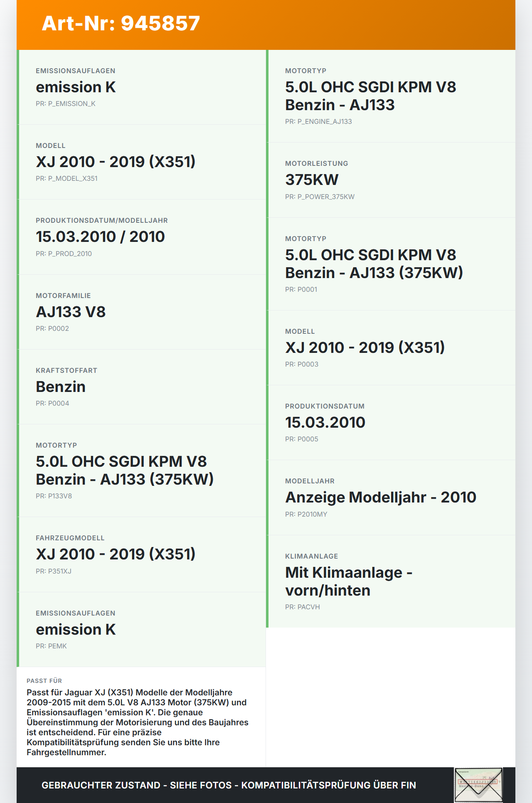Select the Produktionsdatum/Modelljahr 15.03.2010 / 2010 card

point(141,237)
